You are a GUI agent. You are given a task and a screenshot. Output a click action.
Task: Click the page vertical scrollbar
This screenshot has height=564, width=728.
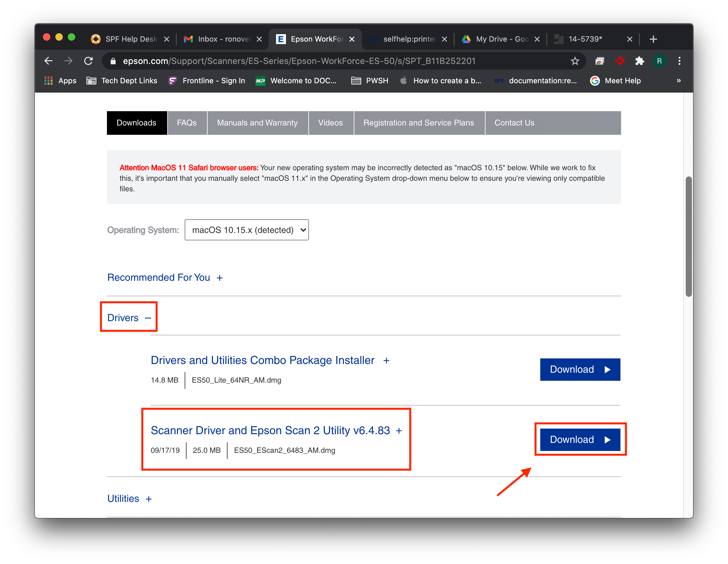(x=688, y=237)
